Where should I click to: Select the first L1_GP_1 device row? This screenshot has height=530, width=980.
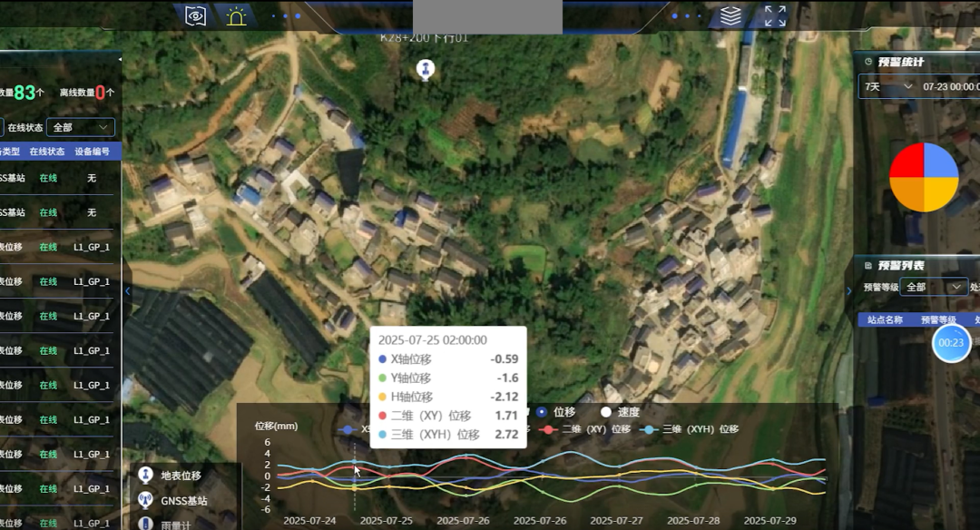61,248
